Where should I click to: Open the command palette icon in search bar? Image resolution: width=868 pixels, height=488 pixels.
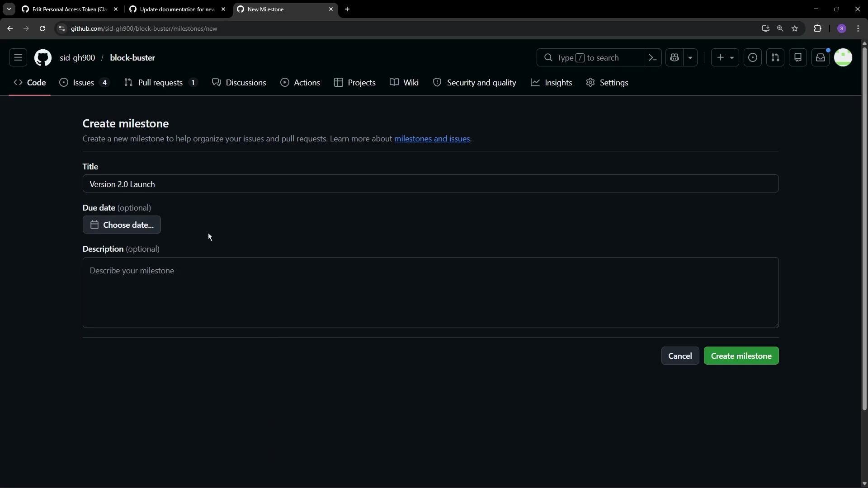(652, 58)
